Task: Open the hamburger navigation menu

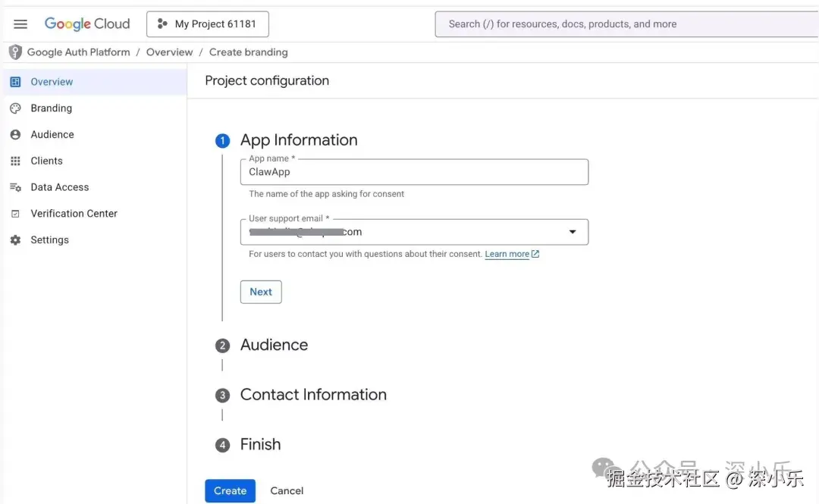Action: 20,24
